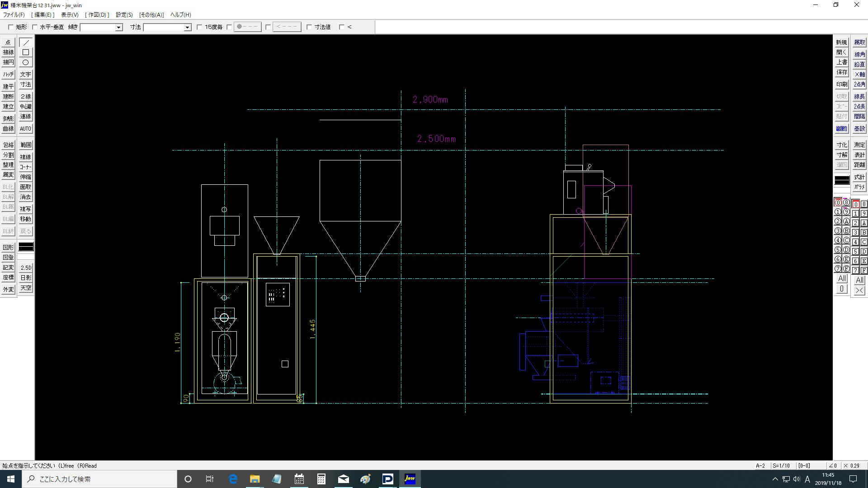This screenshot has height=488, width=868.
Task: Open the 寸法 dropdown list
Action: [x=187, y=28]
